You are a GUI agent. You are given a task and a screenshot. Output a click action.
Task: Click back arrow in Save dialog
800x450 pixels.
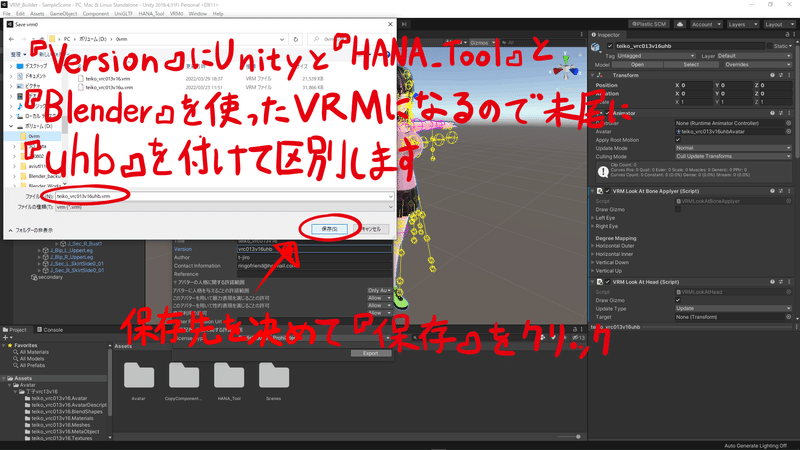click(11, 39)
